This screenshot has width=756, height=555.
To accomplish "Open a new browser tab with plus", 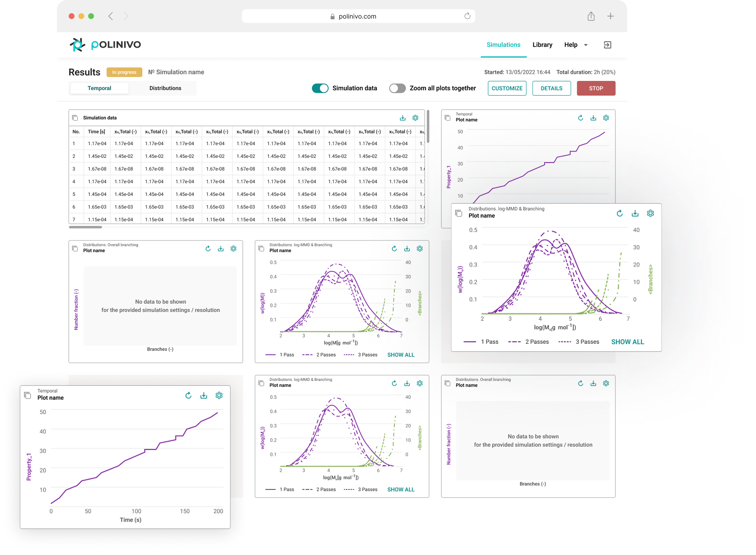I will 610,16.
